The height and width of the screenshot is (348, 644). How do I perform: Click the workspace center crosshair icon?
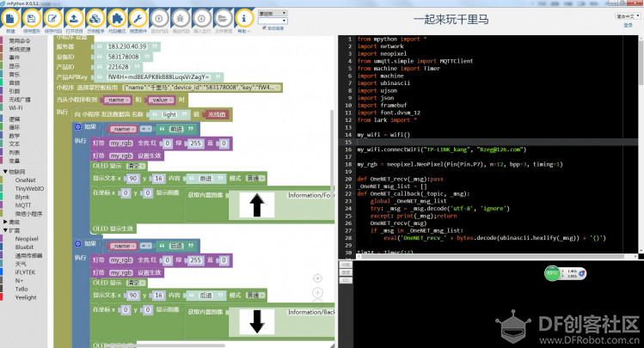point(317,278)
